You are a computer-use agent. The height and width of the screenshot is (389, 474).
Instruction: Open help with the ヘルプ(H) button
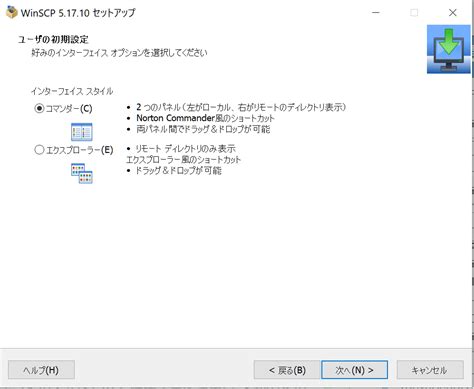(41, 370)
